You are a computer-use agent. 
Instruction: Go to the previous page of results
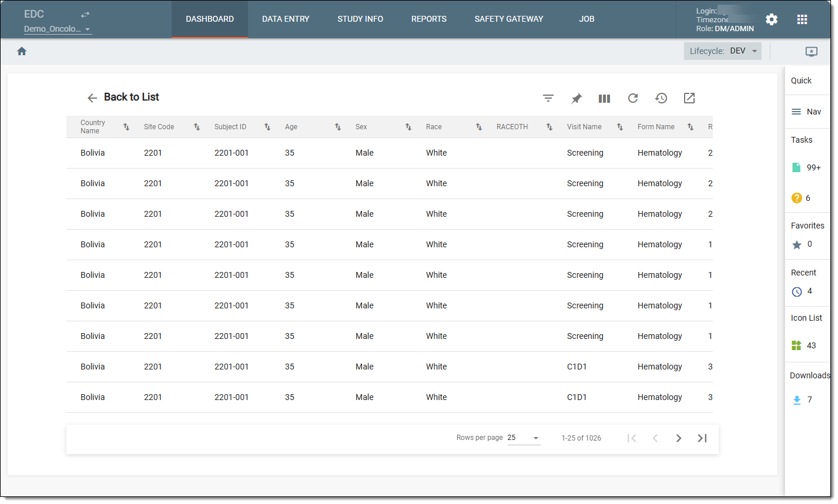655,438
